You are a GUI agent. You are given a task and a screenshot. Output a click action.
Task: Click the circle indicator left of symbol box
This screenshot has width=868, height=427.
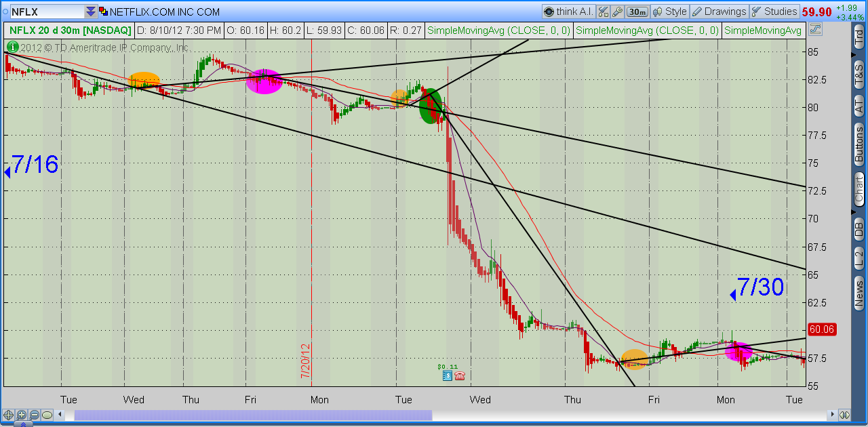point(4,12)
